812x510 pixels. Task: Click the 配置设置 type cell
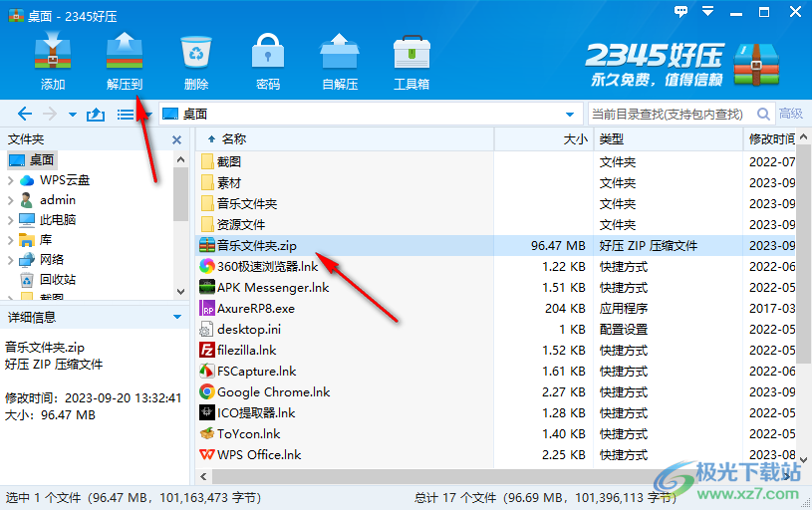[x=624, y=330]
